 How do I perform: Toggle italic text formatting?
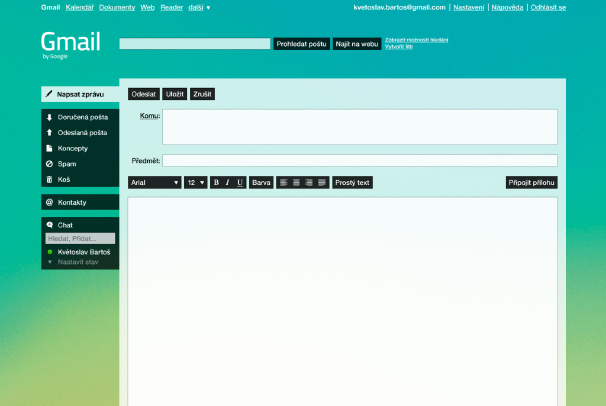click(x=228, y=183)
